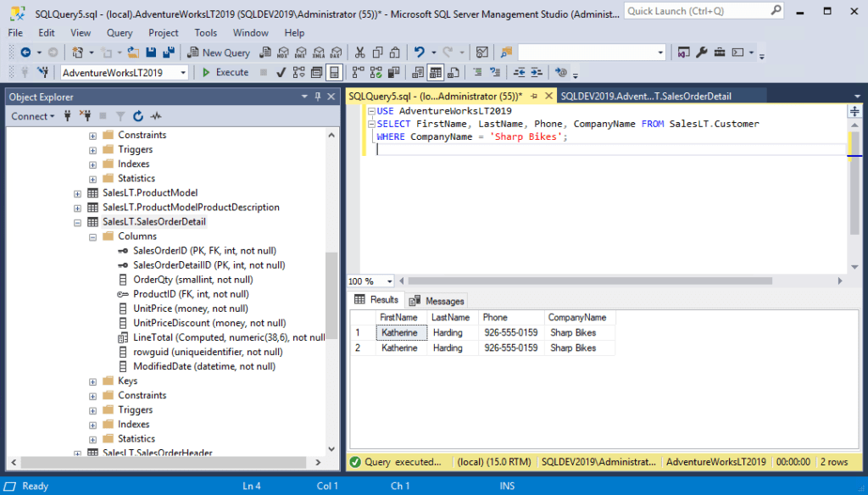Click the Increase Indent icon

point(537,73)
